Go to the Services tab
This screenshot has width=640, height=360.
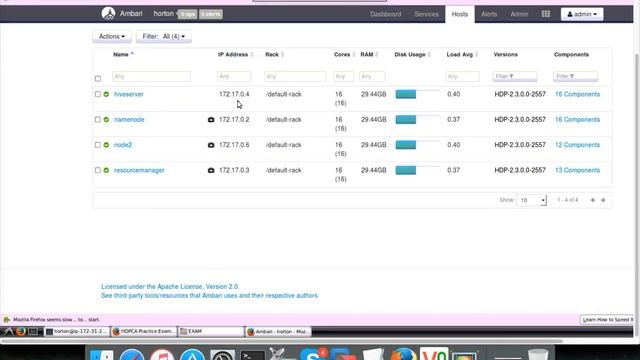point(426,14)
